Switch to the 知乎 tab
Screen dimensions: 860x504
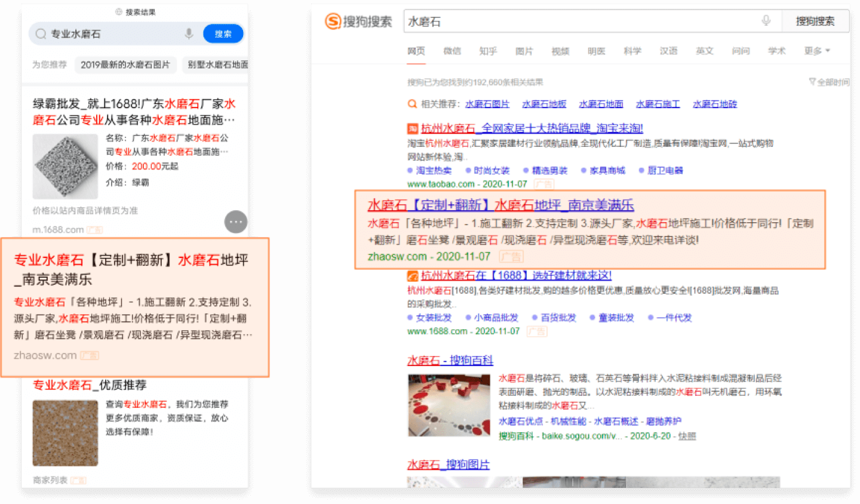pos(488,51)
